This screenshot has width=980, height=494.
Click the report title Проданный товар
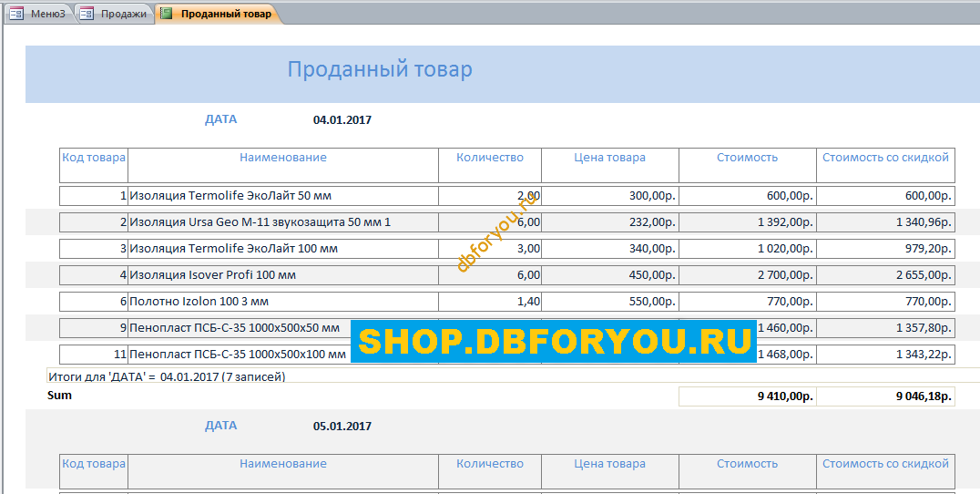[380, 69]
